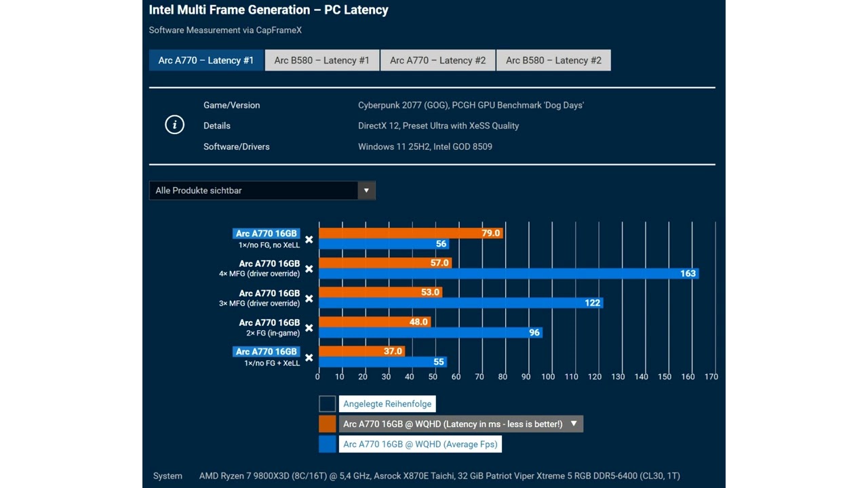The image size is (868, 488).
Task: Sort by Latency in ms legend button
Action: 460,424
